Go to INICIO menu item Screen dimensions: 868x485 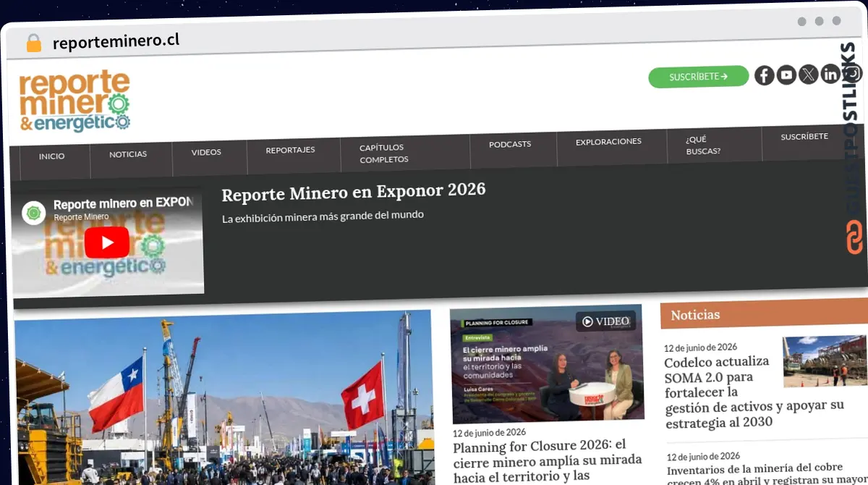(52, 156)
